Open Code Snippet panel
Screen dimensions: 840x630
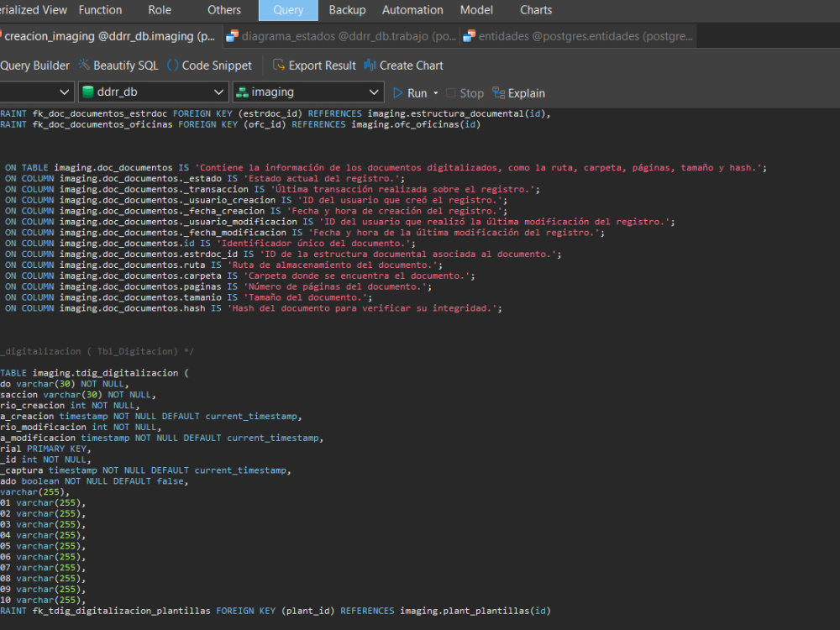click(217, 66)
